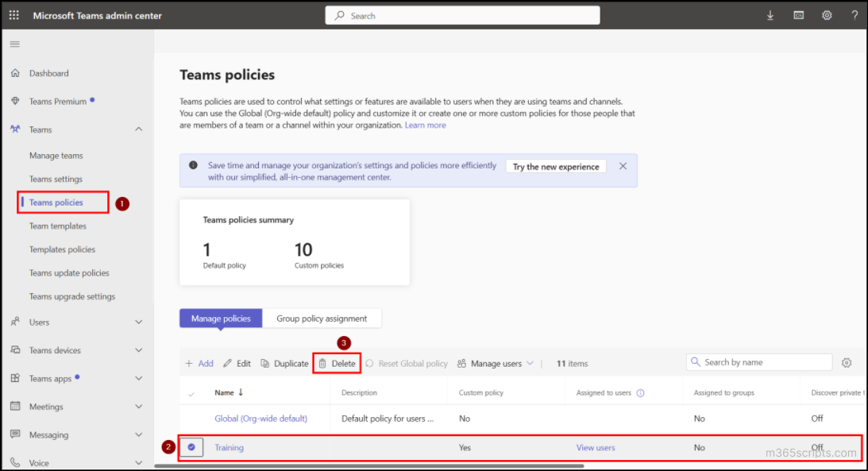Click the Search by name field

(x=759, y=362)
